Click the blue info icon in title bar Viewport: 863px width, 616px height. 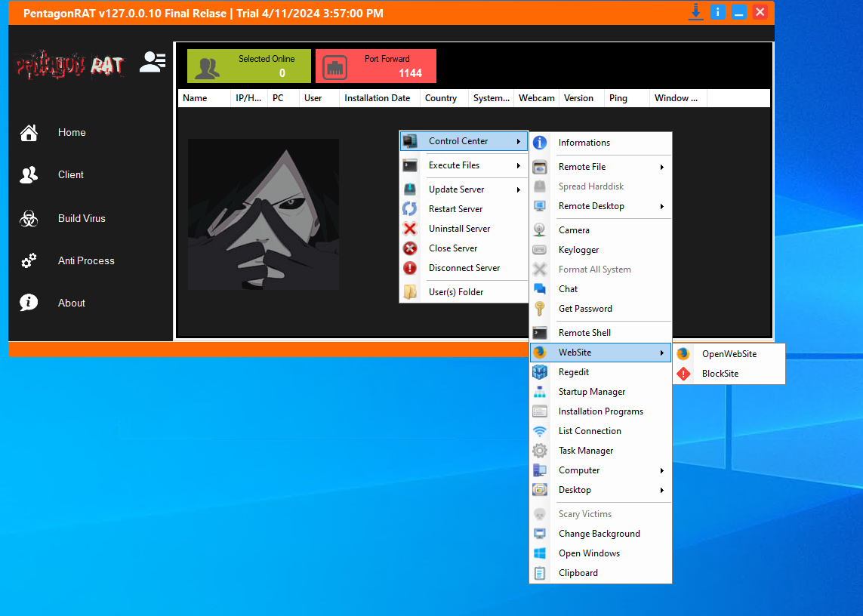click(718, 12)
